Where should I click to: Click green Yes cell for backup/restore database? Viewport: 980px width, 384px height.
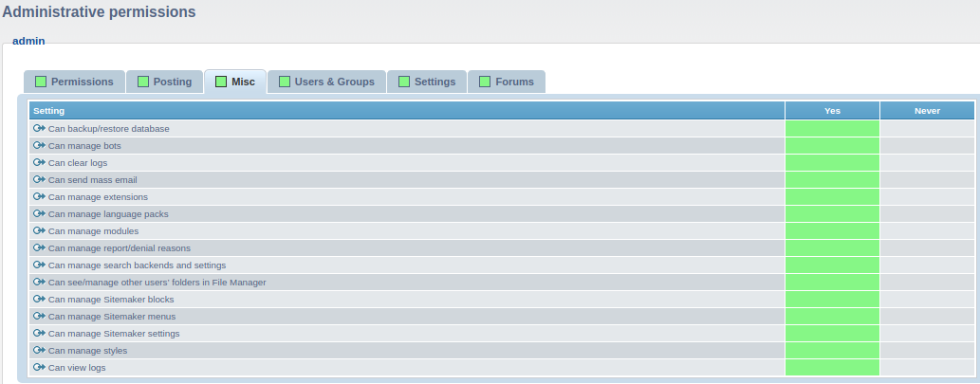coord(833,128)
